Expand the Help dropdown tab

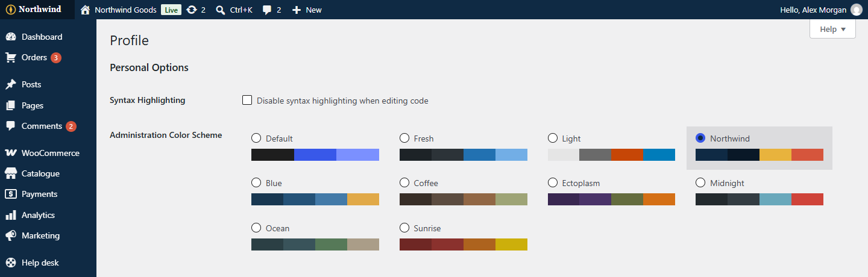point(832,29)
